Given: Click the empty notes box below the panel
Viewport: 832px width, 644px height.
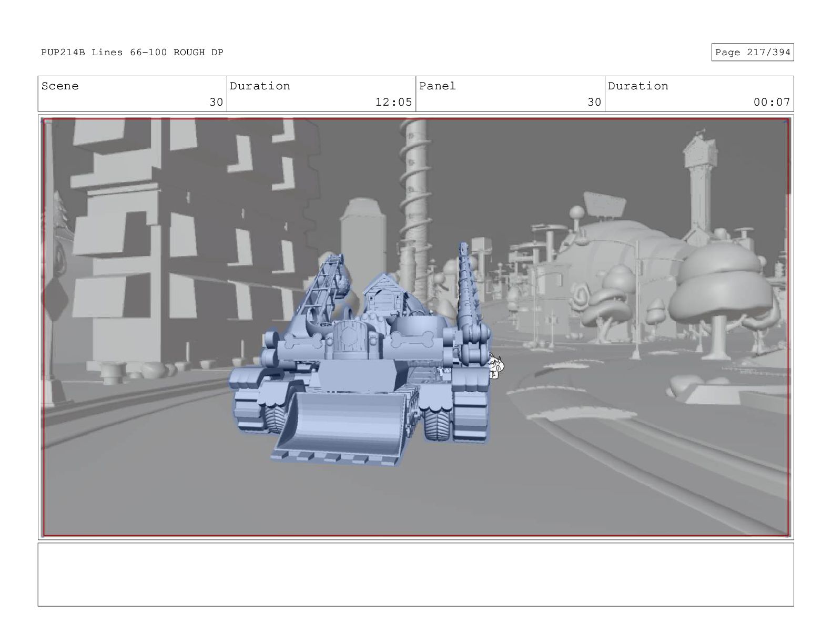Looking at the screenshot, I should pos(415,575).
